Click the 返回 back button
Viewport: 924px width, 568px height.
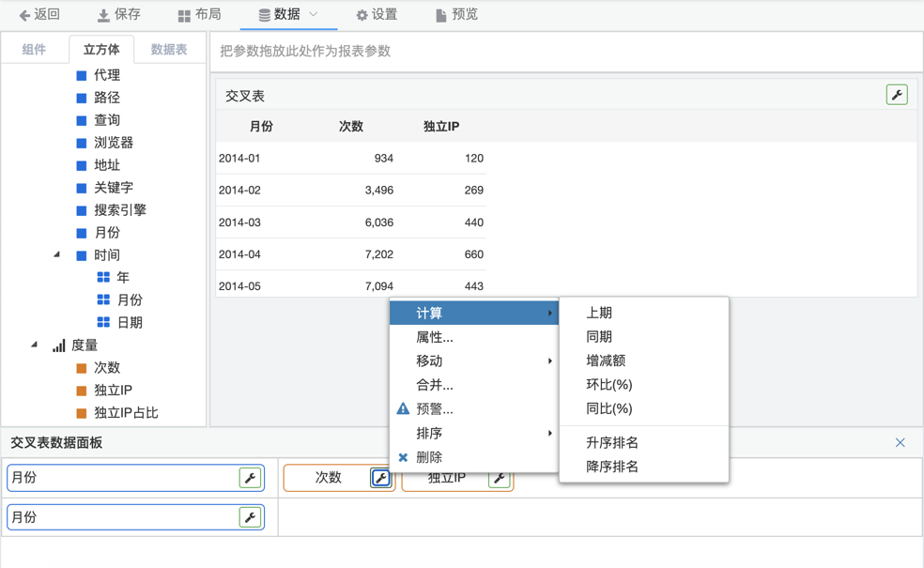[x=39, y=14]
